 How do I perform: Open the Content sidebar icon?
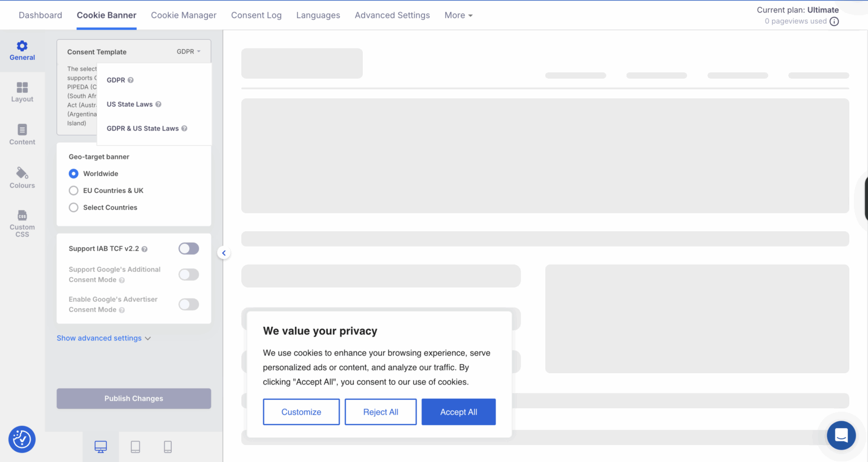coord(22,130)
